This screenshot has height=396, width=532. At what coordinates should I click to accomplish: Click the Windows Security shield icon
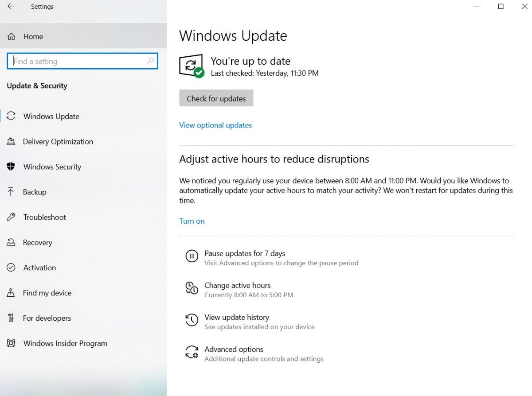point(11,167)
